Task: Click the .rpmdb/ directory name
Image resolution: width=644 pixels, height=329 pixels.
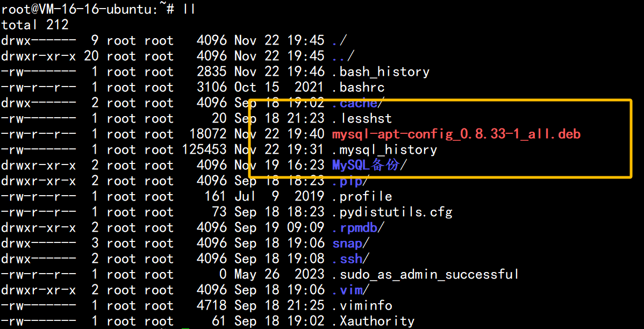Action: click(x=358, y=227)
